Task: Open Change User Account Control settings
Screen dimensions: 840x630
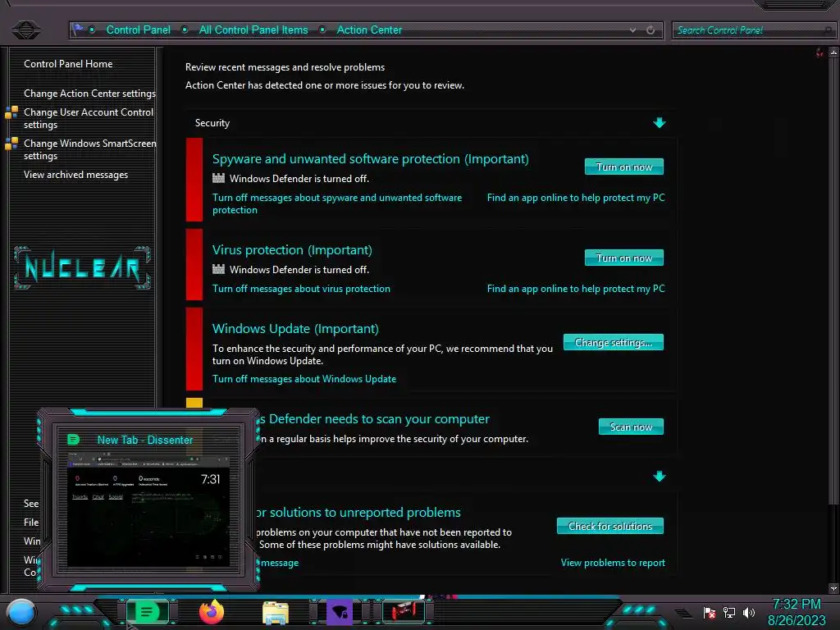Action: 89,118
